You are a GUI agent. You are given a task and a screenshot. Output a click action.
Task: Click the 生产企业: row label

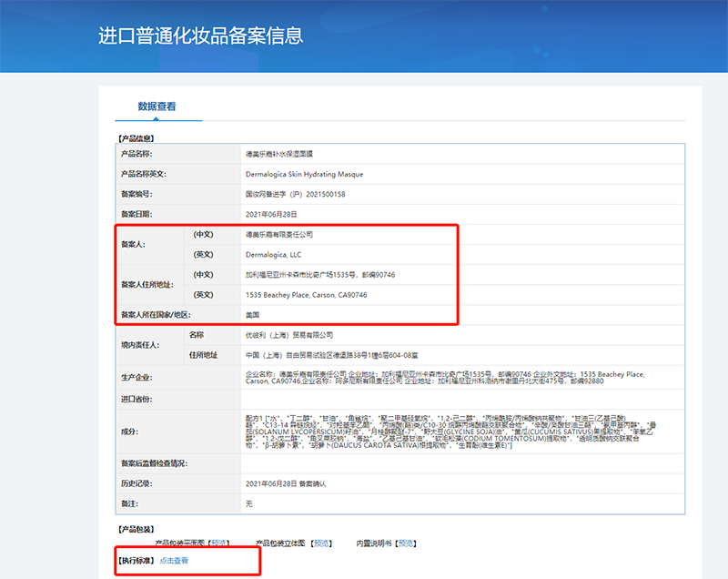pyautogui.click(x=136, y=378)
